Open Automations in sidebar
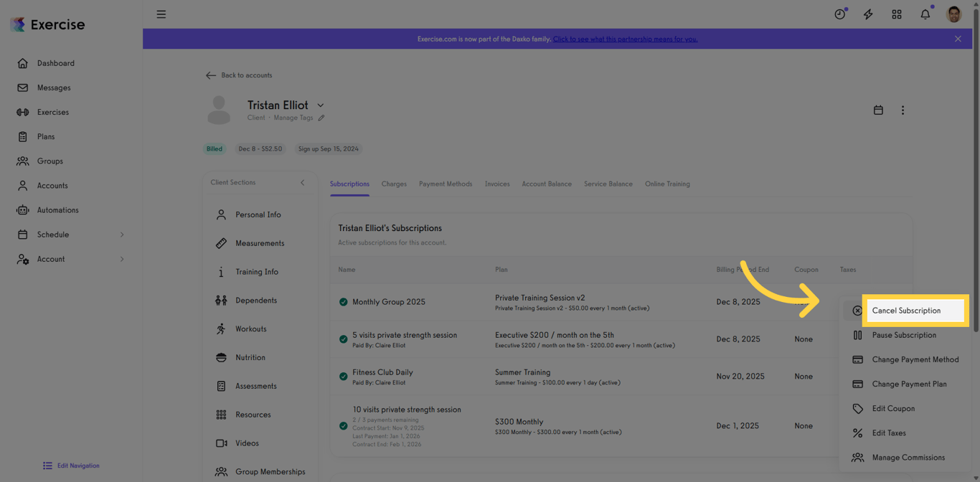The image size is (980, 482). pos(57,210)
